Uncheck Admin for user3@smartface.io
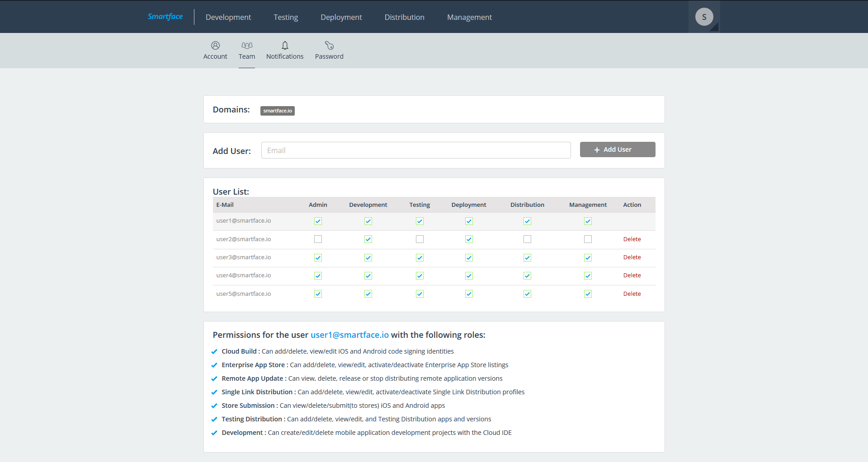Viewport: 868px width, 462px height. [318, 257]
